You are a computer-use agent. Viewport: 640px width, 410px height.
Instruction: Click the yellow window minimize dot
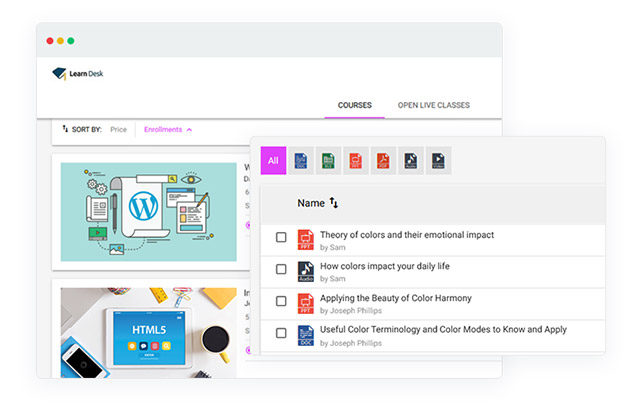(x=60, y=41)
